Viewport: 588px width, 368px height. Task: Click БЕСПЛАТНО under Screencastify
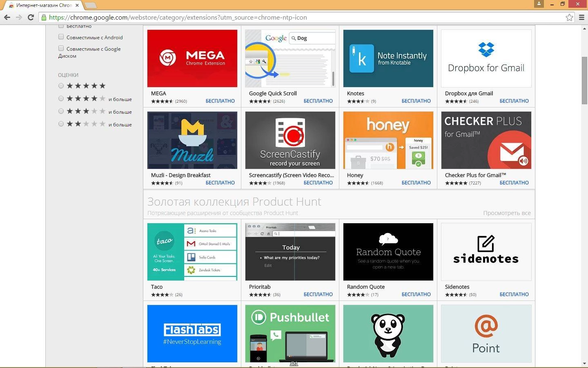318,183
